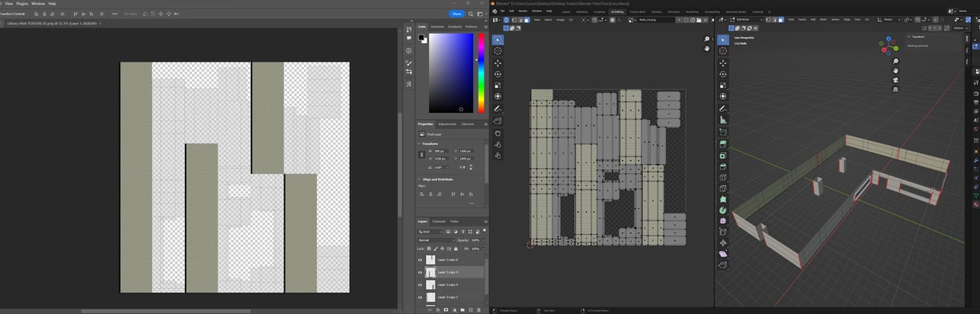Click the delete layer trash icon
The image size is (980, 314).
(x=478, y=310)
